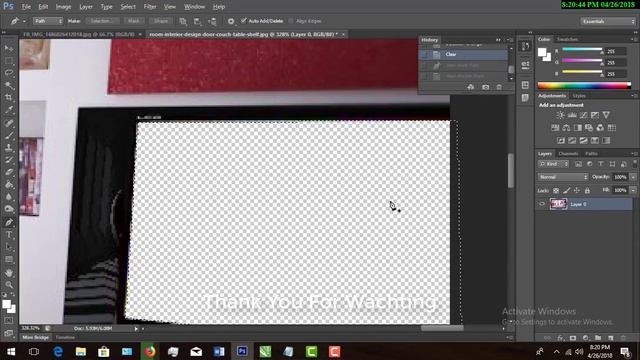
Task: Select the Path Selection tool
Action: tap(9, 247)
